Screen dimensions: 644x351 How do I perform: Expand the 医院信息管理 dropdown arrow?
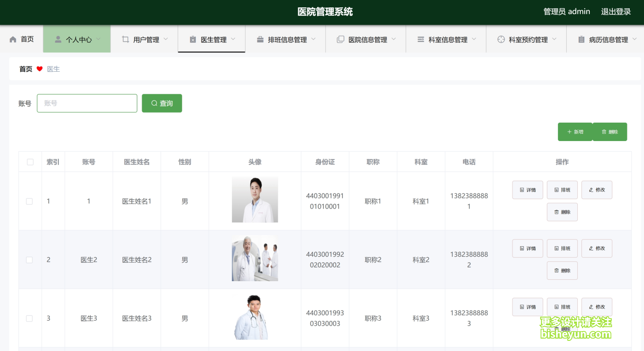point(394,39)
